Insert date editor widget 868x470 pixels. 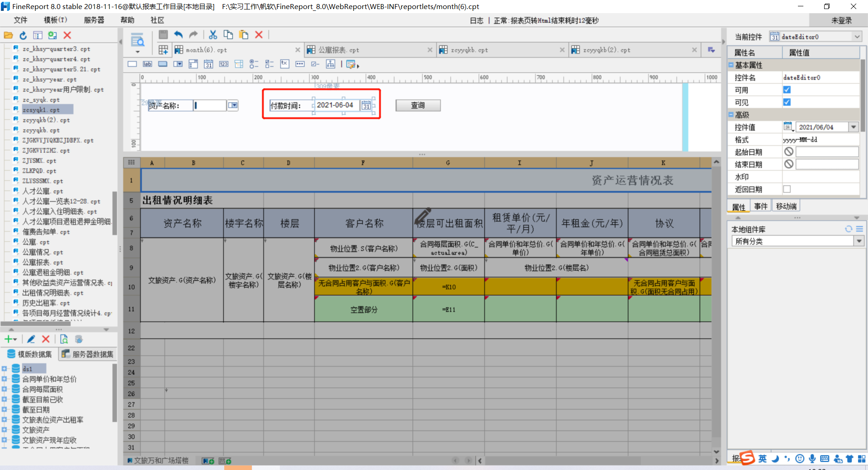point(208,64)
